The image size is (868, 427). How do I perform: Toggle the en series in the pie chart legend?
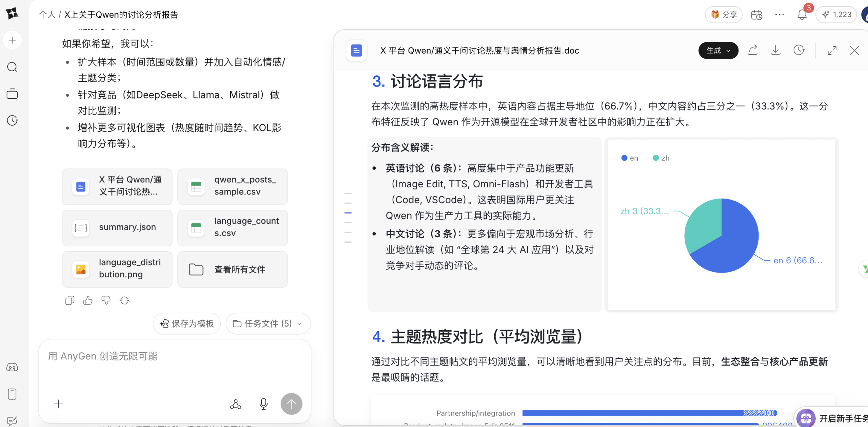[x=630, y=157]
